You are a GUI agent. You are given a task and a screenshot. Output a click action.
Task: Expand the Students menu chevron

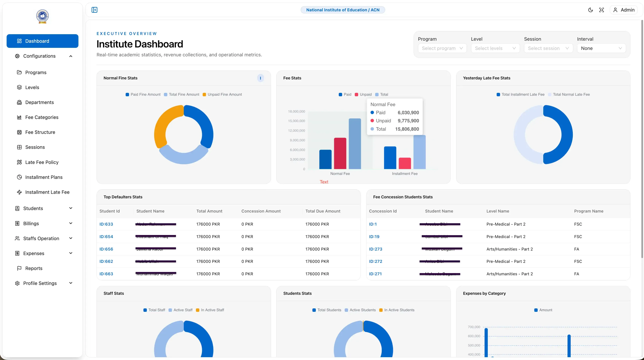[x=71, y=208]
